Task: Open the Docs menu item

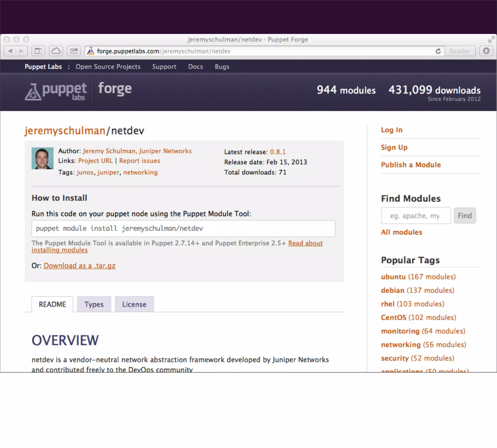Action: pyautogui.click(x=195, y=67)
